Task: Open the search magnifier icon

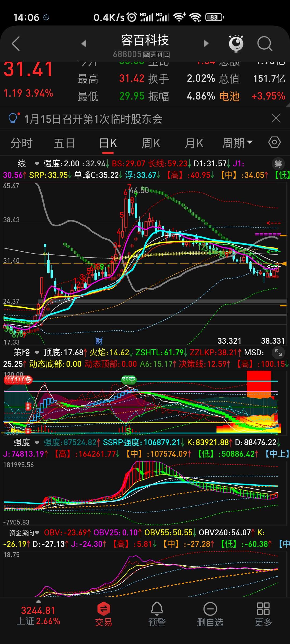Action: (x=265, y=43)
